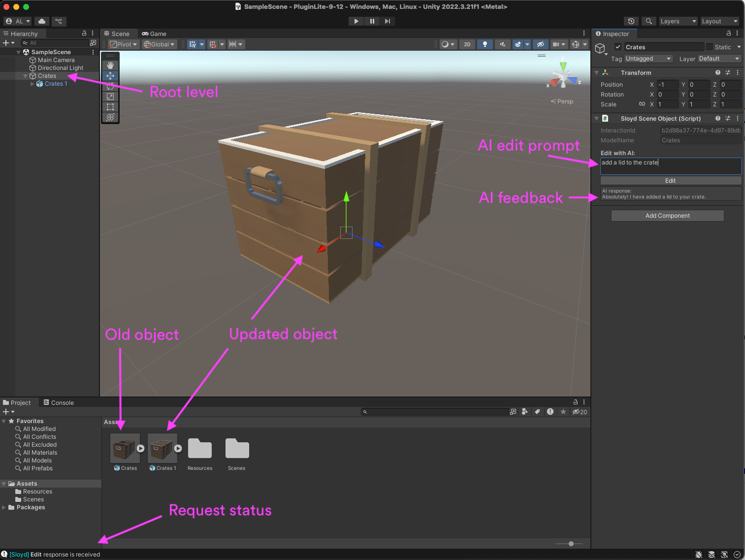Open the Tag Untagged dropdown
The image size is (745, 560).
click(648, 59)
